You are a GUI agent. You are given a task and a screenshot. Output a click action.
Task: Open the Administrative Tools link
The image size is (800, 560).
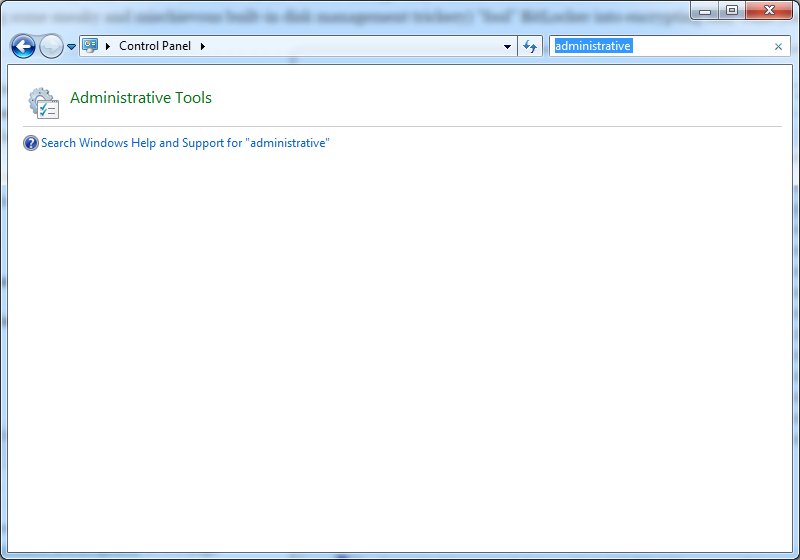tap(141, 98)
